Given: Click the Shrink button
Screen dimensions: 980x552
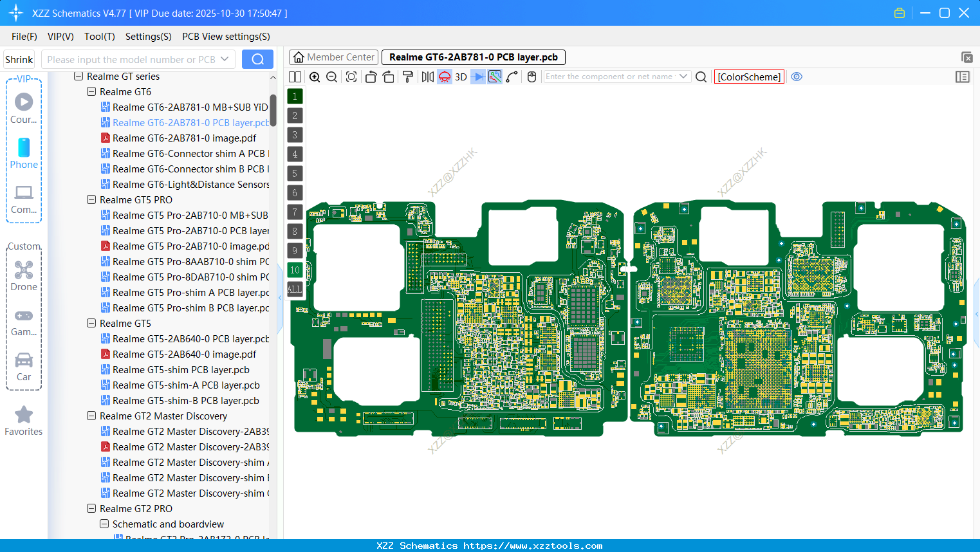Looking at the screenshot, I should point(19,59).
